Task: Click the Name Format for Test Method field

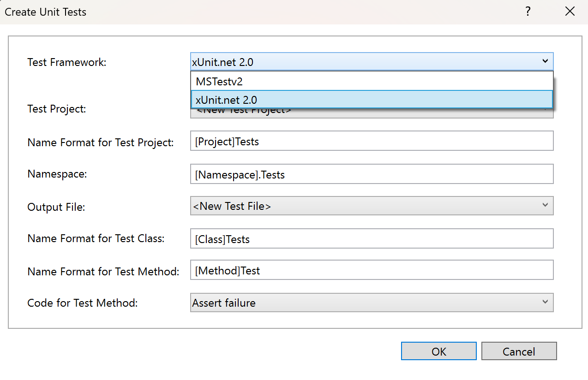Action: click(x=372, y=270)
